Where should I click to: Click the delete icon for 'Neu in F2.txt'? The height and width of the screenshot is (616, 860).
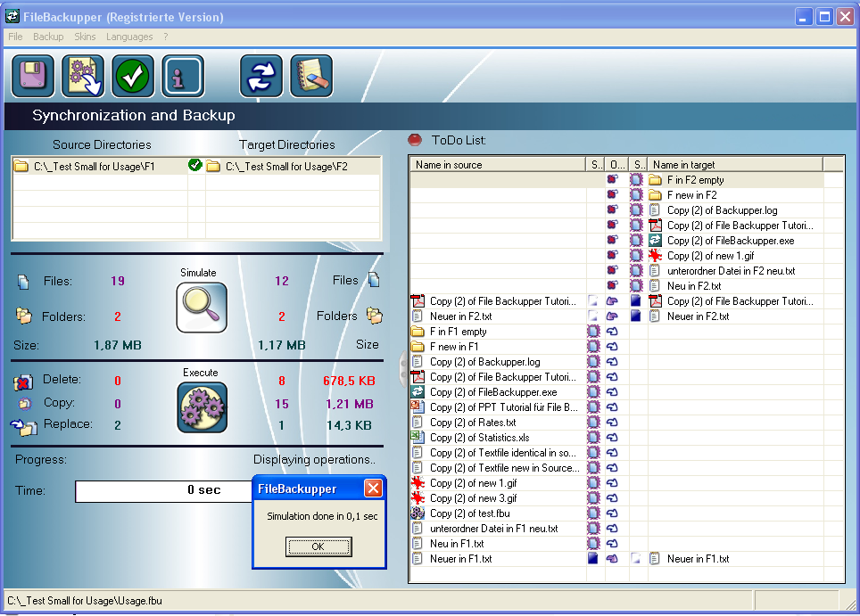(x=613, y=285)
